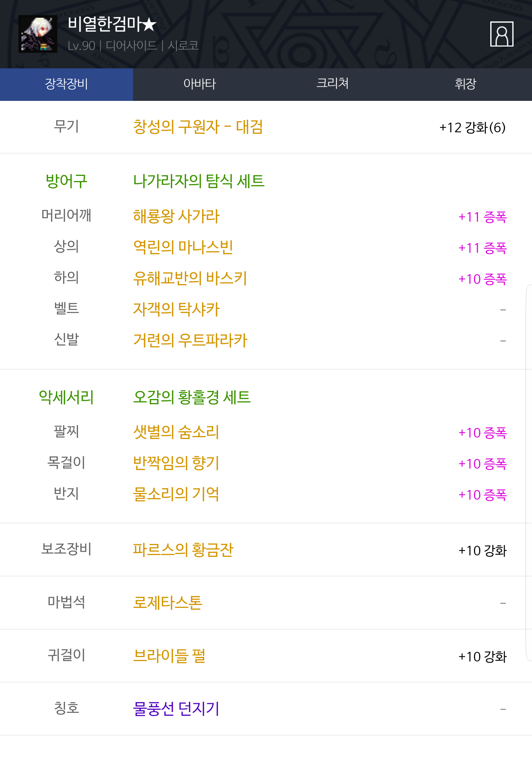Open 자객의 탁샤카 belt item
The height and width of the screenshot is (759, 532).
(x=176, y=309)
